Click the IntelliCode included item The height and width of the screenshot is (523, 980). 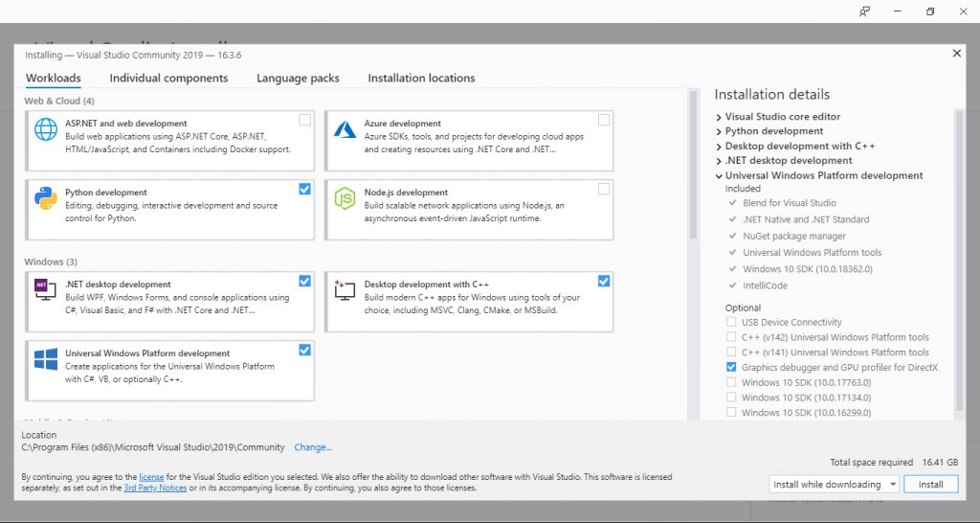point(765,285)
